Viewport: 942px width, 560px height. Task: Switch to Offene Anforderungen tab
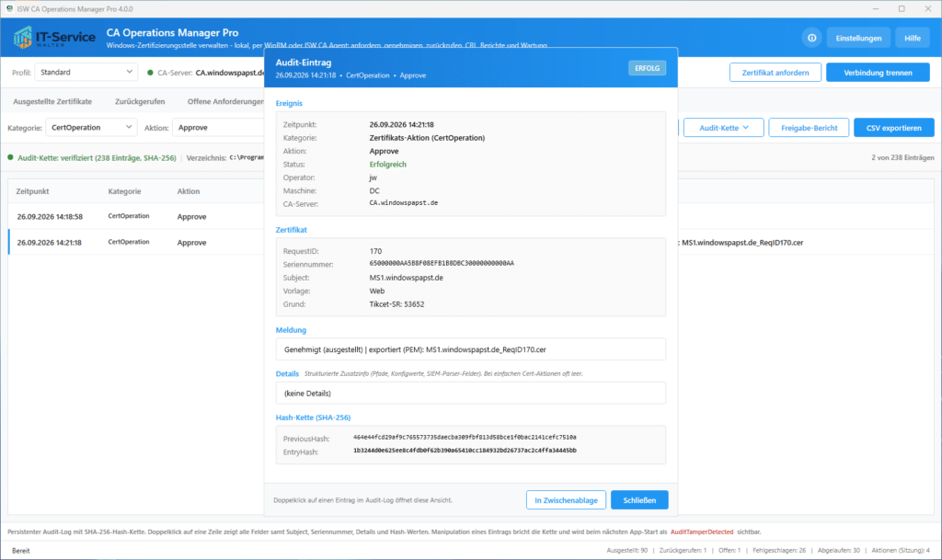pos(225,101)
